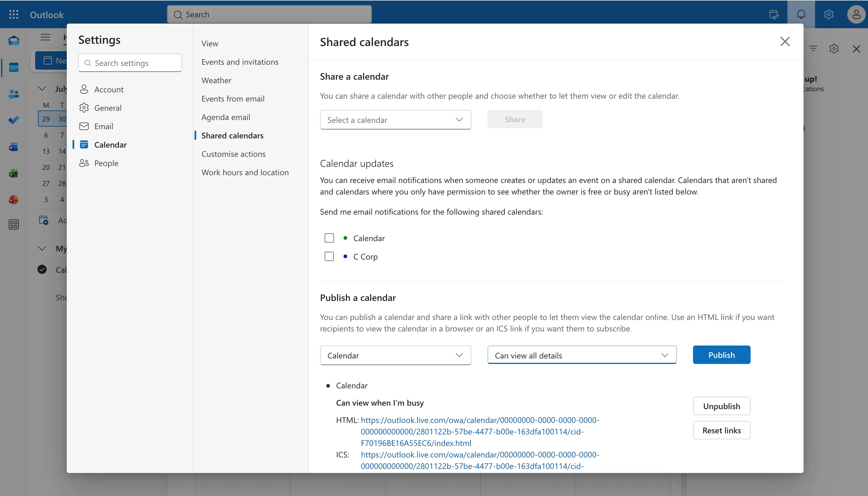Open My Day icon in top bar
The height and width of the screenshot is (496, 868).
[774, 14]
